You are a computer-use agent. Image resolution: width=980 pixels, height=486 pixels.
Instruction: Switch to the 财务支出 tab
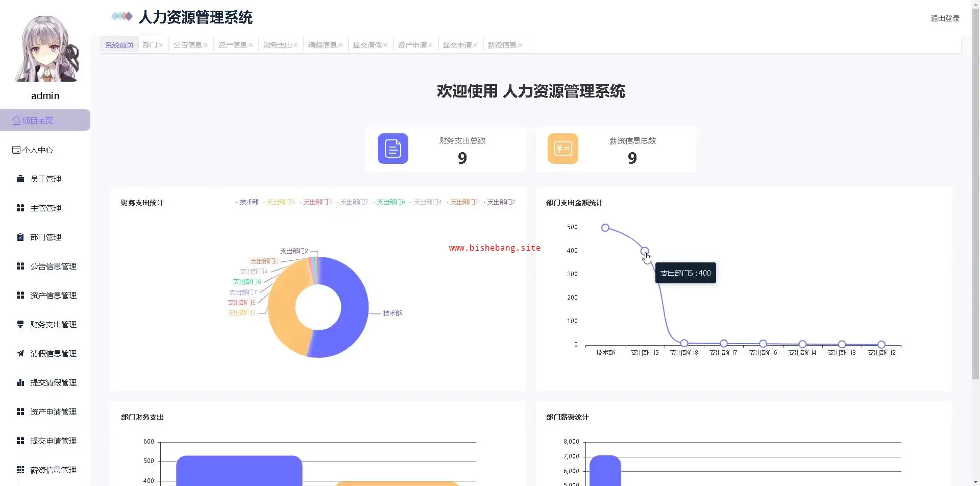pyautogui.click(x=277, y=45)
